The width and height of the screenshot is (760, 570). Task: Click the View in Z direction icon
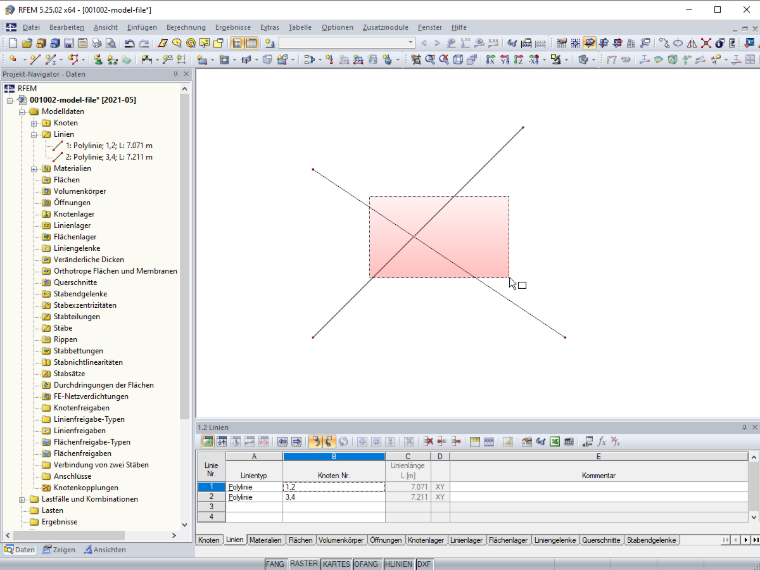click(x=519, y=60)
